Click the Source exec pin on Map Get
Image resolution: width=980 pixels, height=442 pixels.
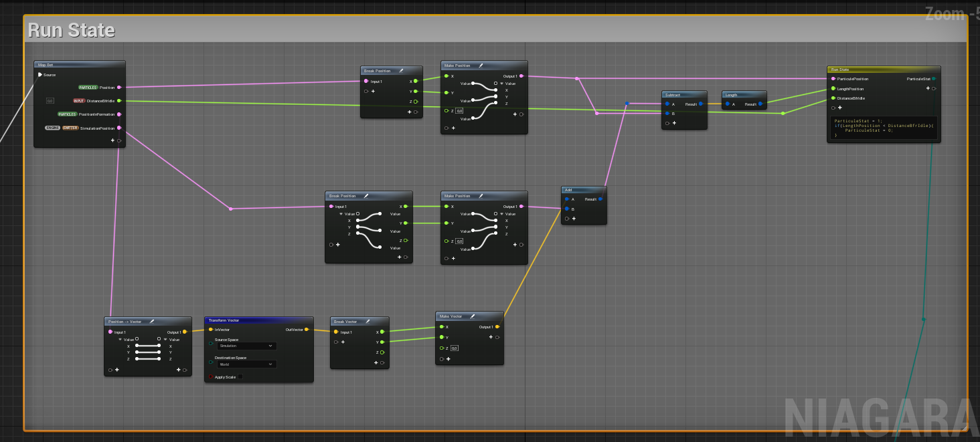[40, 75]
